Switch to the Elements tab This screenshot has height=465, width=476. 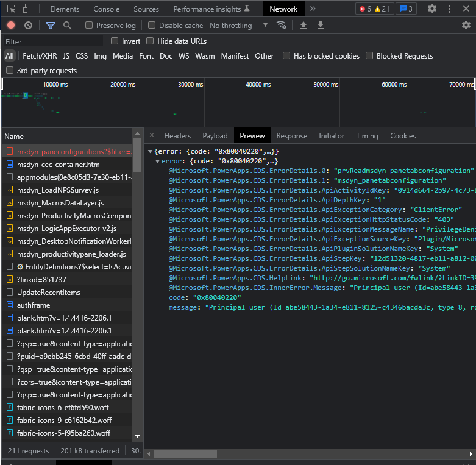[x=65, y=9]
